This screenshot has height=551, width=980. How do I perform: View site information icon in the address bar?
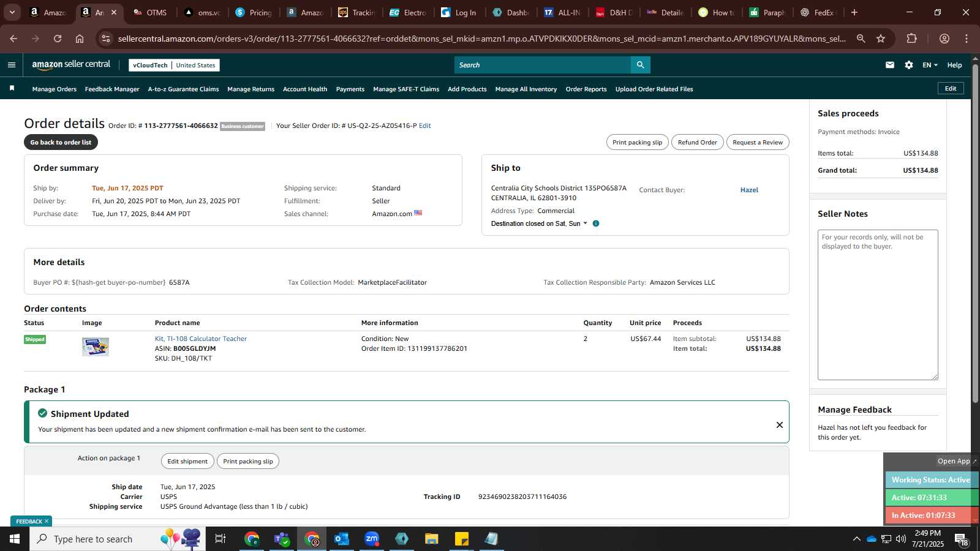[106, 39]
